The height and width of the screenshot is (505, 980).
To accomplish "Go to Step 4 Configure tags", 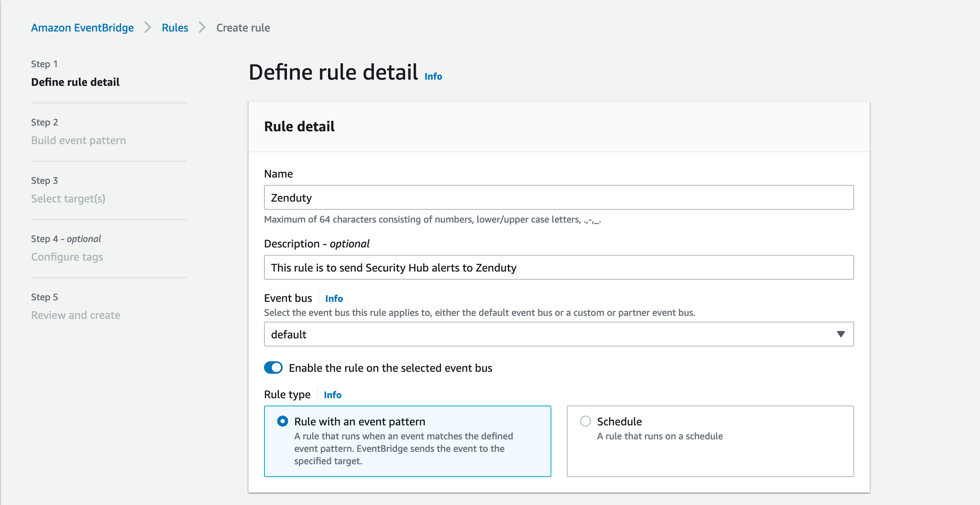I will 67,257.
